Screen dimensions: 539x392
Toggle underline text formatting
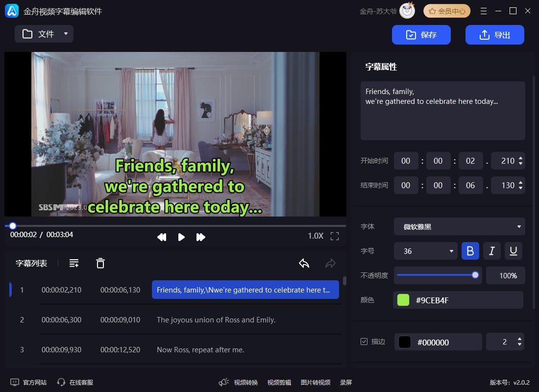coord(514,251)
